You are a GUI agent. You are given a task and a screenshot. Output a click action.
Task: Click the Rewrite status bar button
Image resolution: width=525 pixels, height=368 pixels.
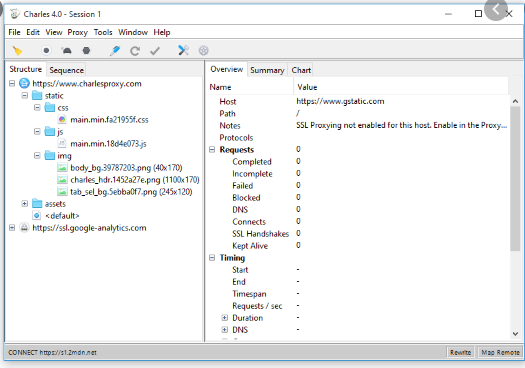tap(460, 352)
